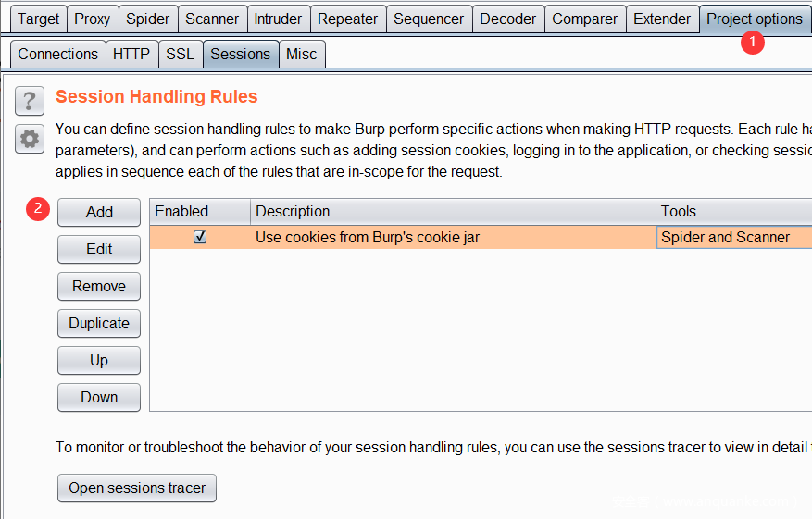Click the Tools column header
The height and width of the screenshot is (519, 812).
[731, 212]
